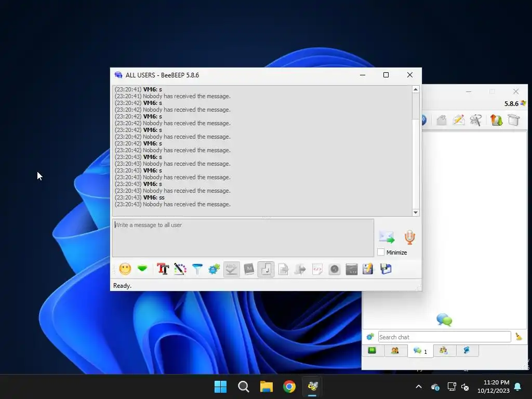
Task: Click the muted volume tray icon
Action: point(465,387)
